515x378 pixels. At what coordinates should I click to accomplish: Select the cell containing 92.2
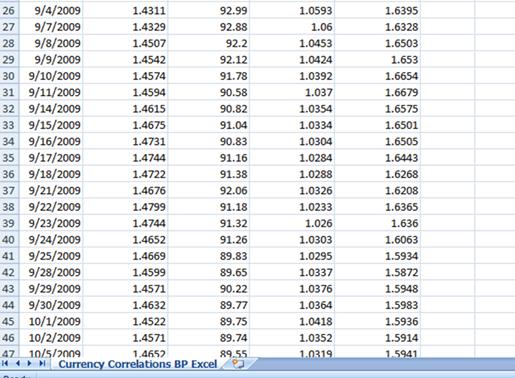click(x=209, y=43)
